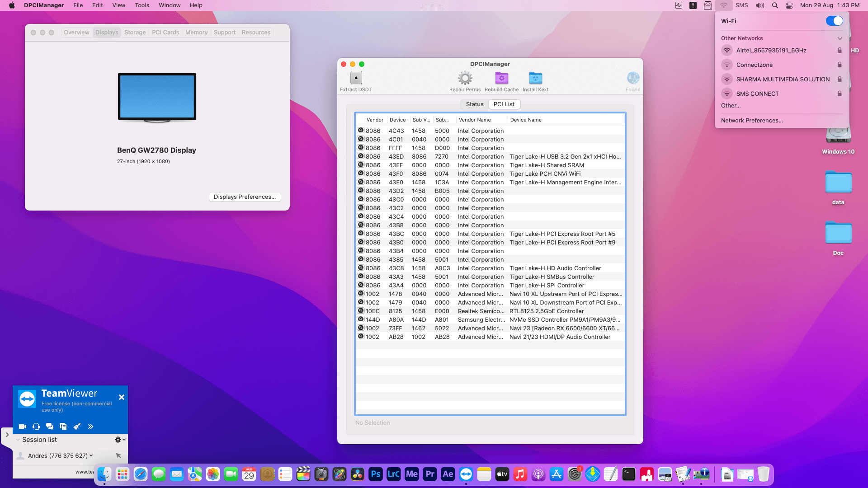The image size is (868, 488).
Task: Click the Rebuild Cache folder icon
Action: (501, 78)
